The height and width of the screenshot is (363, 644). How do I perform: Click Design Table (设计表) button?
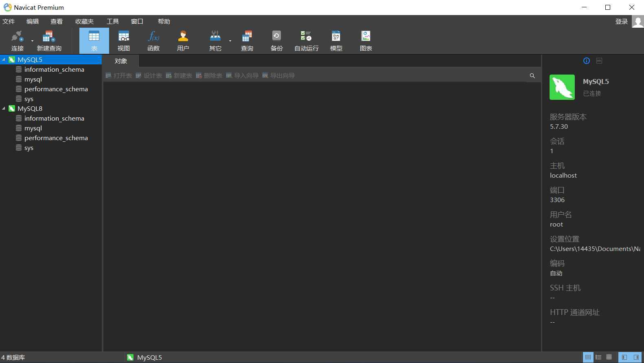point(149,75)
